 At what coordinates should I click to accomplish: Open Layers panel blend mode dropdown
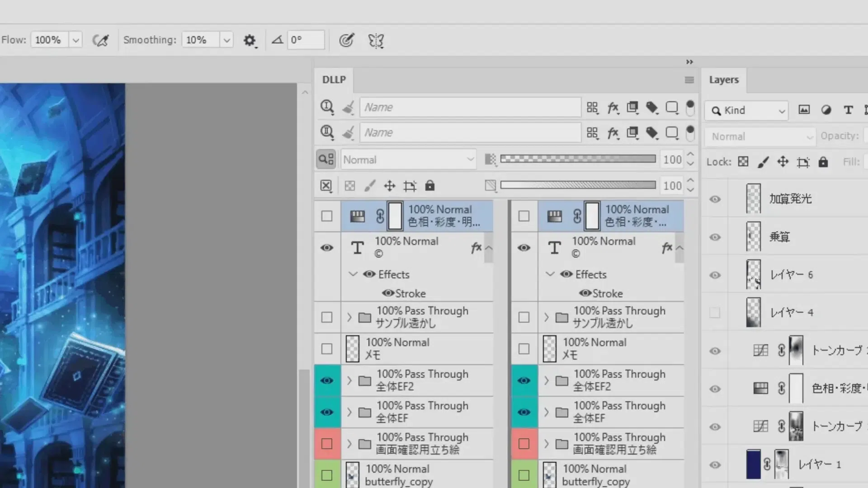click(x=760, y=136)
